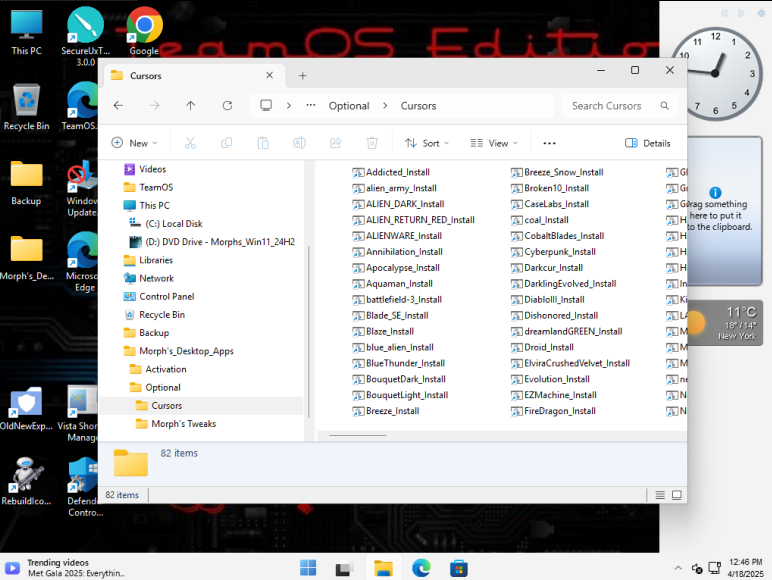Open Microsoft Store from taskbar
772x580 pixels.
point(459,568)
